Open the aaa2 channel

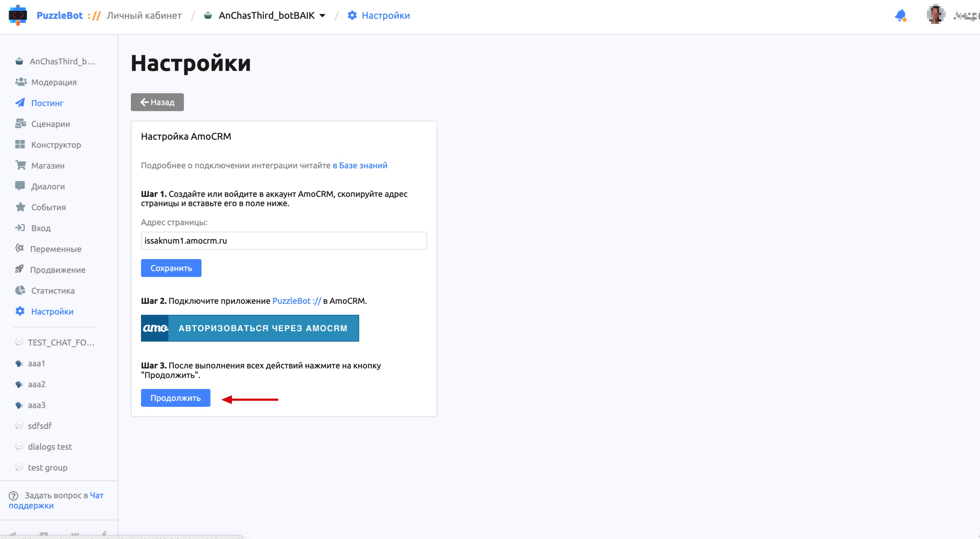pos(36,384)
